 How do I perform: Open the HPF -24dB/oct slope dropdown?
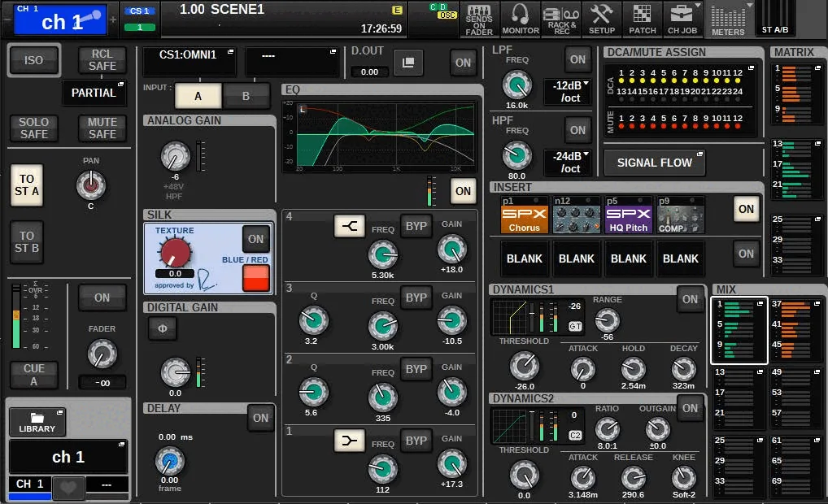(569, 162)
